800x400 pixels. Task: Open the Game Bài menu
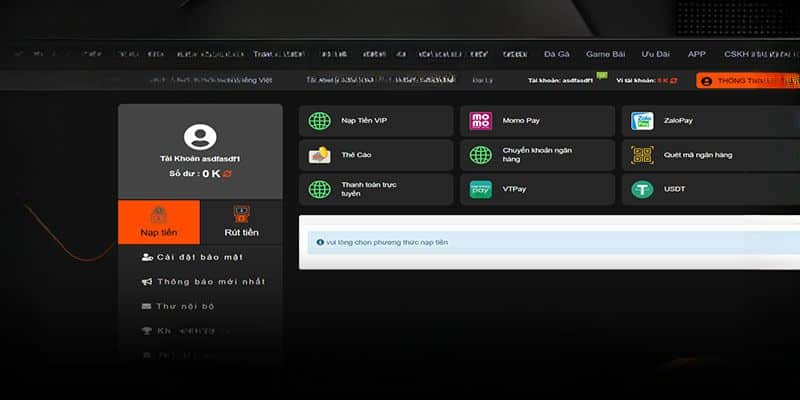coord(606,54)
